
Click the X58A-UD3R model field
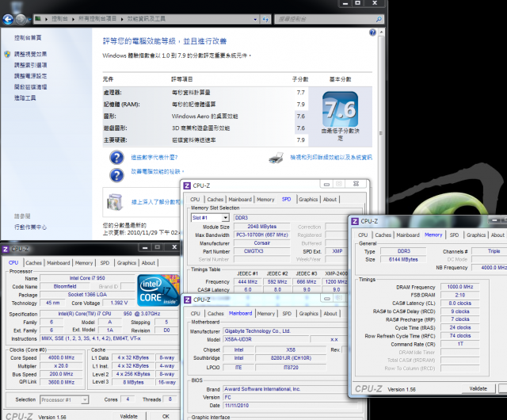pos(265,339)
